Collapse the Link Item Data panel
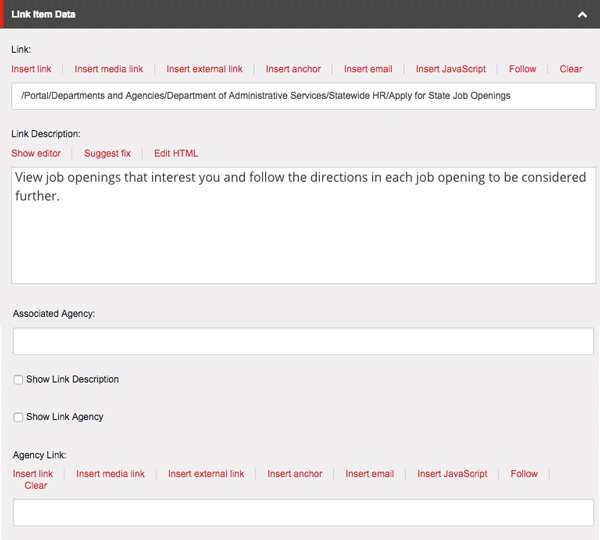The width and height of the screenshot is (600, 540). coord(582,15)
